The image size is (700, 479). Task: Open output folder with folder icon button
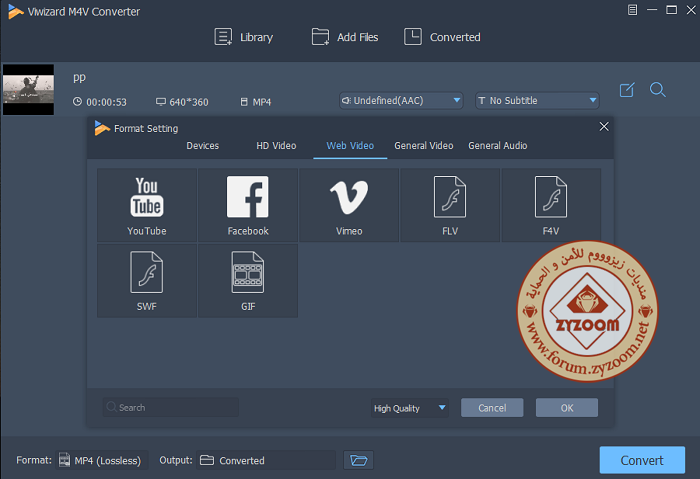point(358,460)
